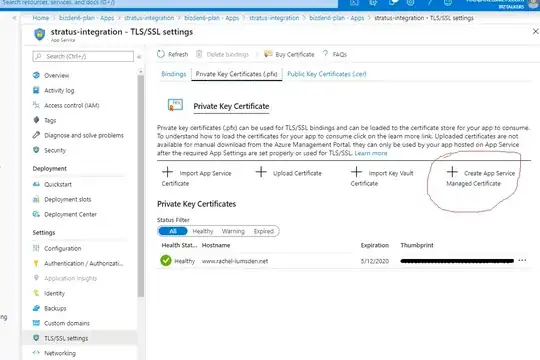Screen dimensions: 540x360
Task: Open Deployment slots icon
Action: coord(36,199)
